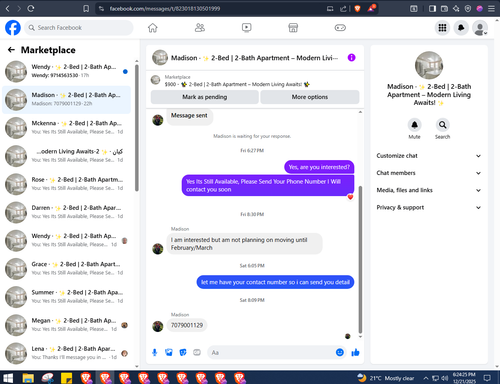The height and width of the screenshot is (384, 500).
Task: Bookmark the page using the browser bookmark icon
Action: pyautogui.click(x=86, y=9)
